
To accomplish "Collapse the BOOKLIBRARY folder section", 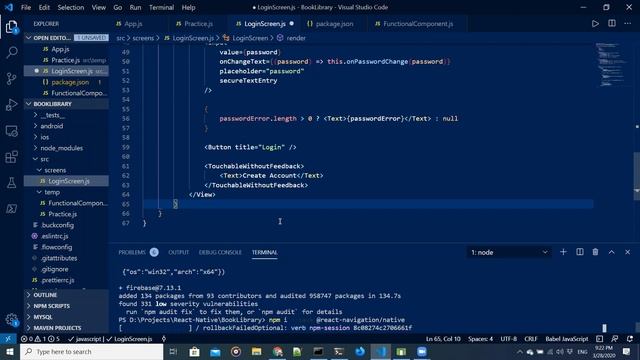I will point(28,104).
